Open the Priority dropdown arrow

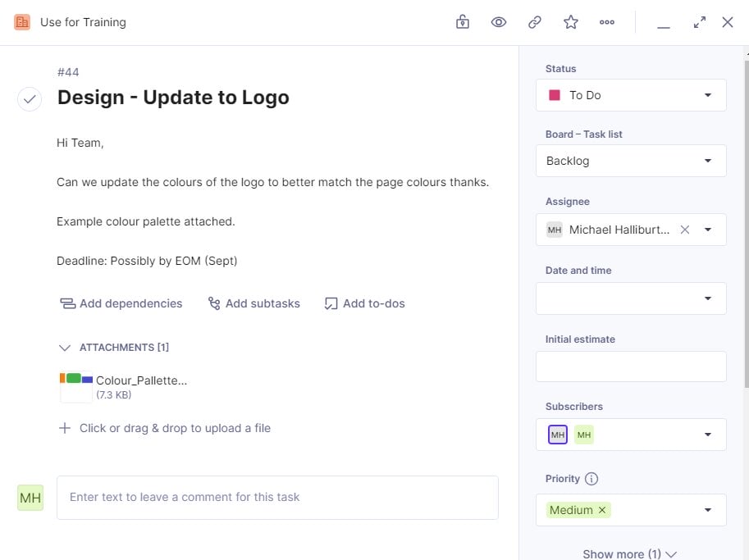tap(708, 510)
